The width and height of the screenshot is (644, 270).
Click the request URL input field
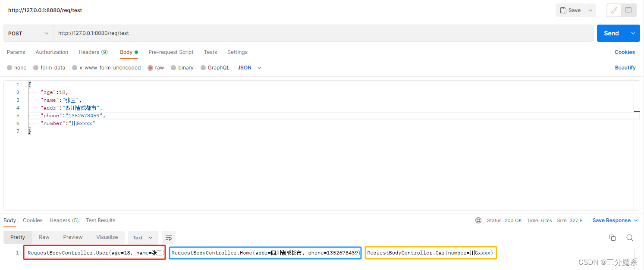coord(323,33)
